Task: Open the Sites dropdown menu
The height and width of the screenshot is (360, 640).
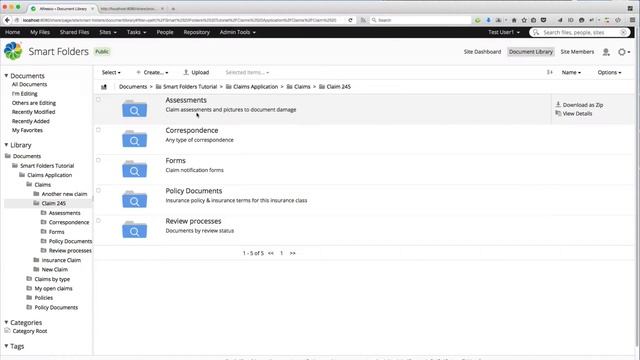Action: (x=108, y=32)
